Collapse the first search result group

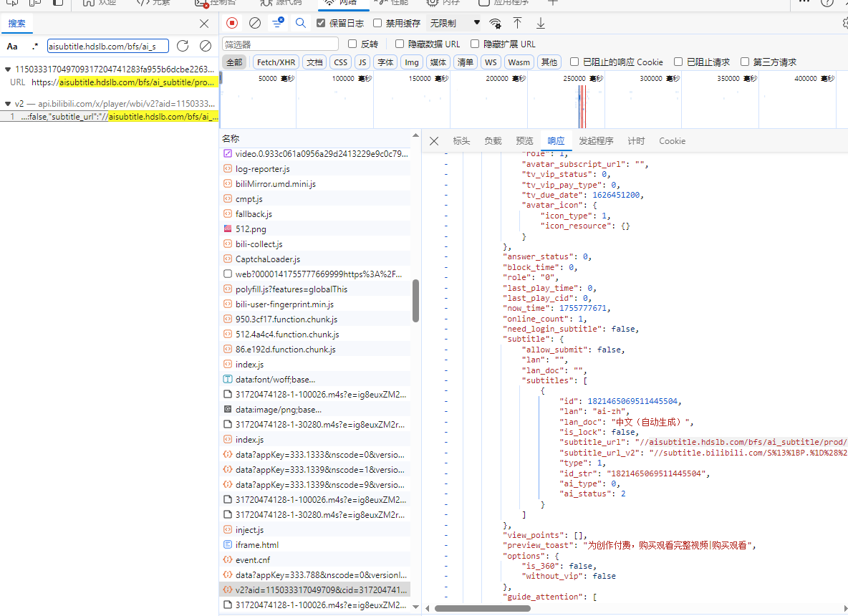[8, 69]
